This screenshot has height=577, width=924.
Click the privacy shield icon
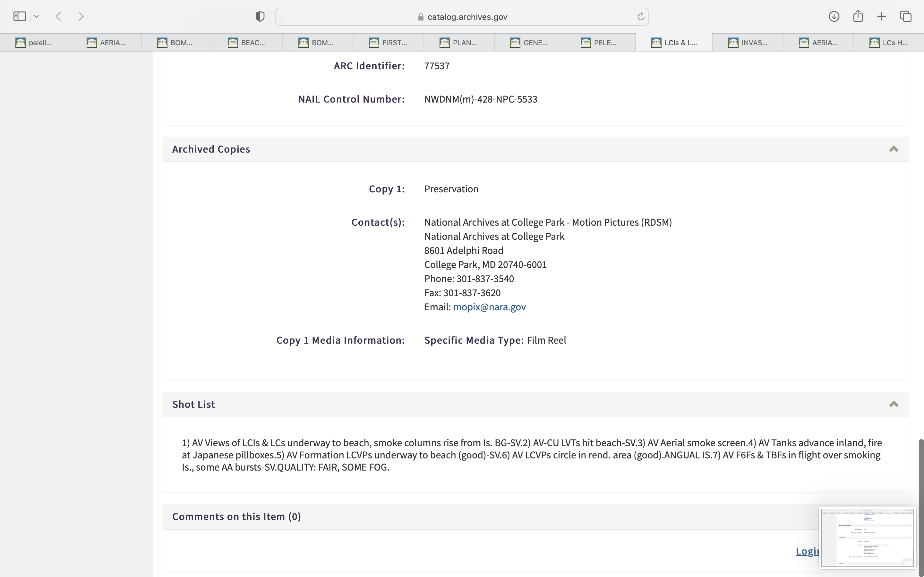[x=260, y=16]
